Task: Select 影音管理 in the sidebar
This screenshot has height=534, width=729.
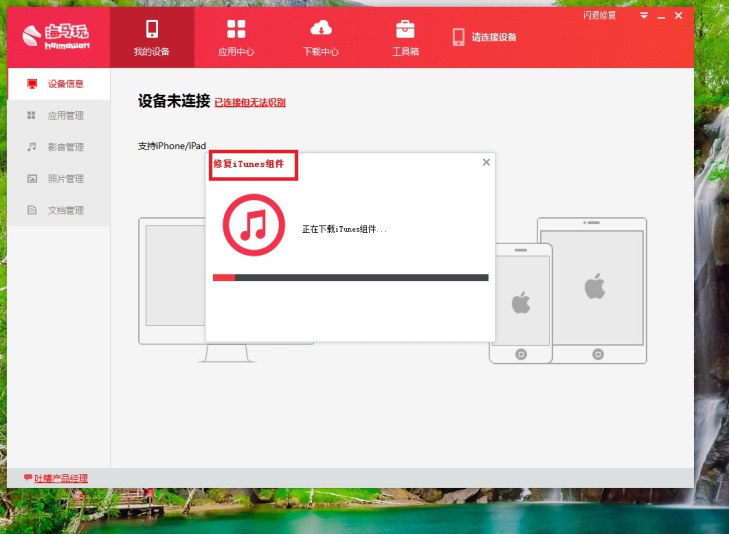Action: pos(59,147)
